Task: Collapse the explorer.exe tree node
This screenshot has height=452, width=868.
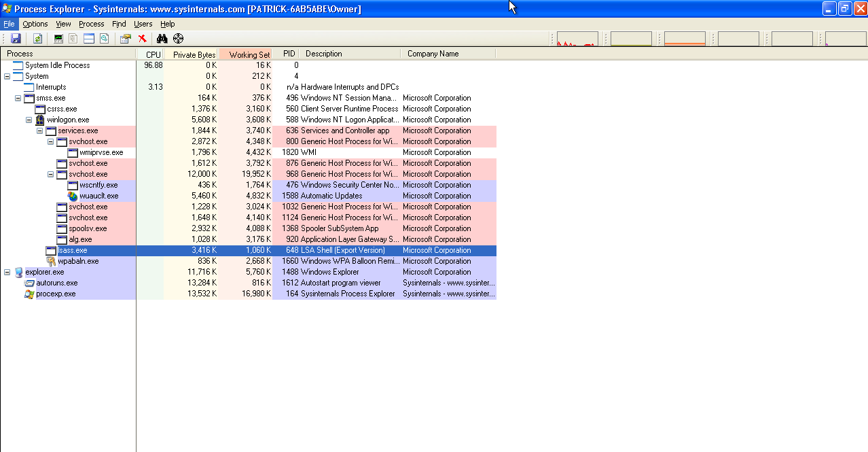Action: click(x=7, y=272)
